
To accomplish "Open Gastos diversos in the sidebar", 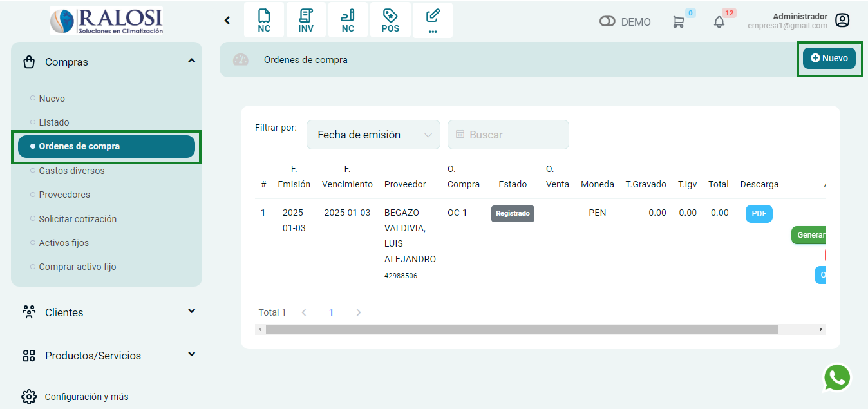I will coord(71,171).
